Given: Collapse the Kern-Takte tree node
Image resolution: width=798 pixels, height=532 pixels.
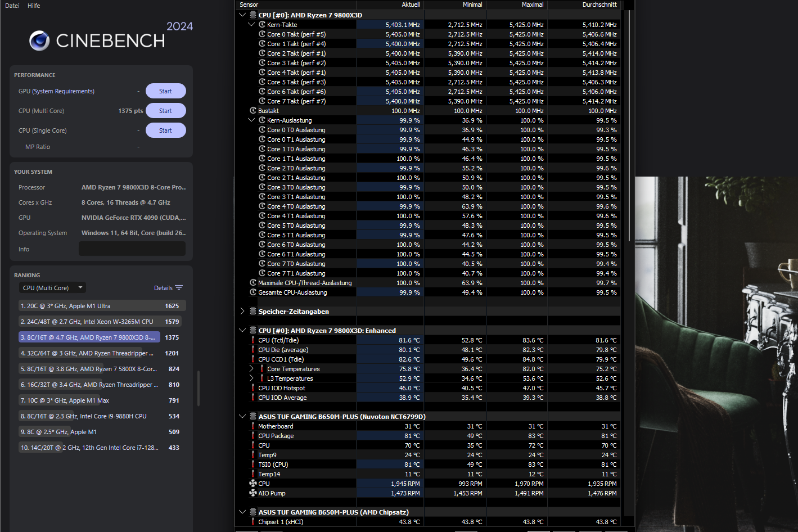Looking at the screenshot, I should [x=251, y=25].
